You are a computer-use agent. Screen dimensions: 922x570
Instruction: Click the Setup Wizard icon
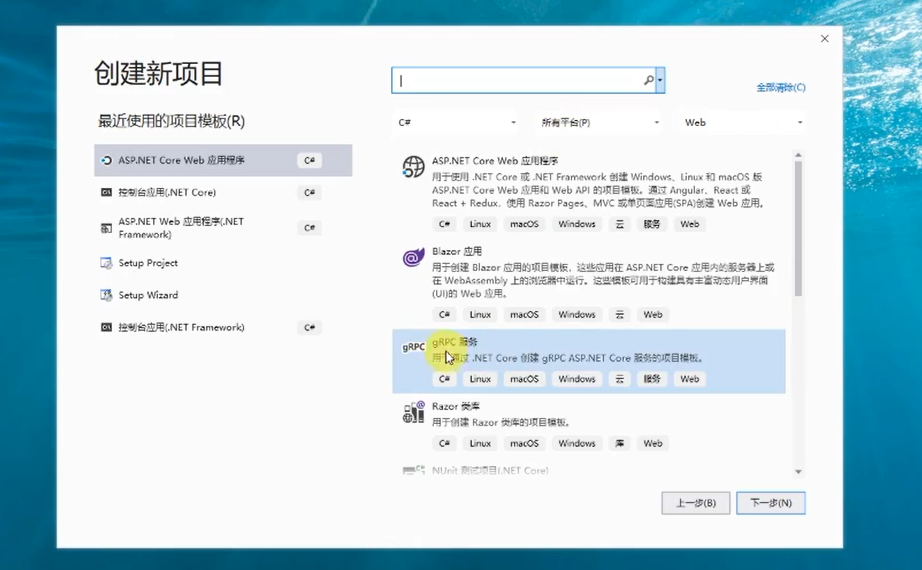[x=106, y=295]
